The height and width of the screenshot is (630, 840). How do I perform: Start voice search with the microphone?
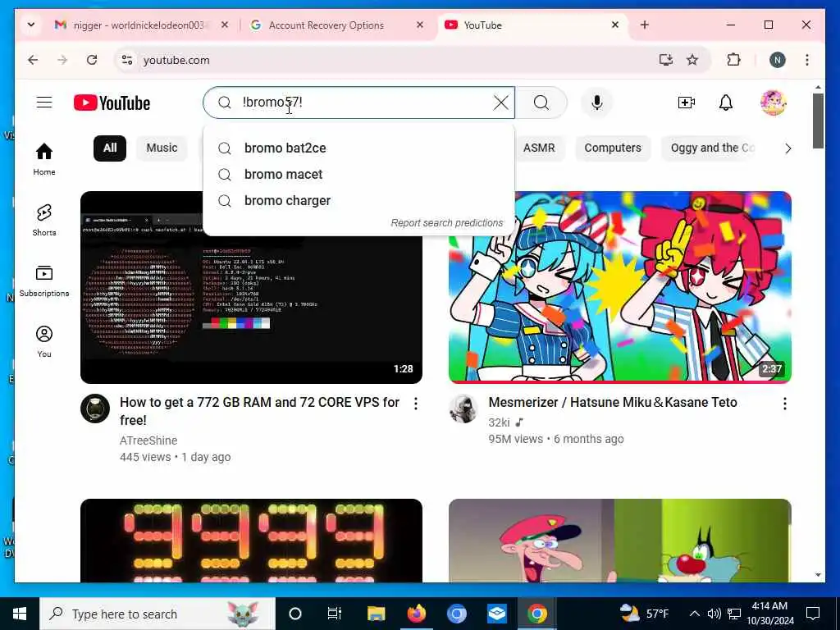597,103
